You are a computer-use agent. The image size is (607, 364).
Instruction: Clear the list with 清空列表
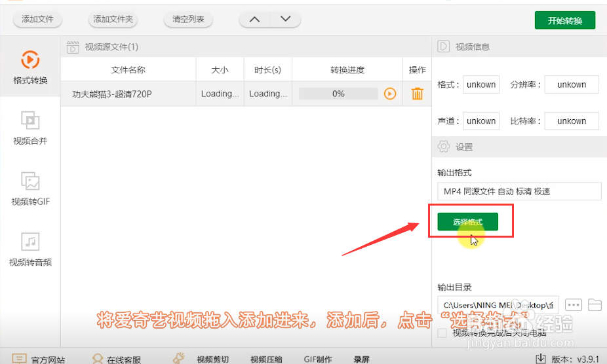(188, 20)
